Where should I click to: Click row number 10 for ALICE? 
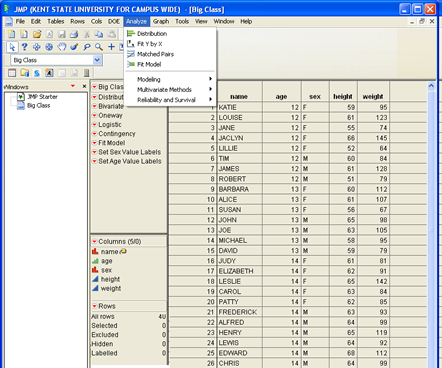210,200
